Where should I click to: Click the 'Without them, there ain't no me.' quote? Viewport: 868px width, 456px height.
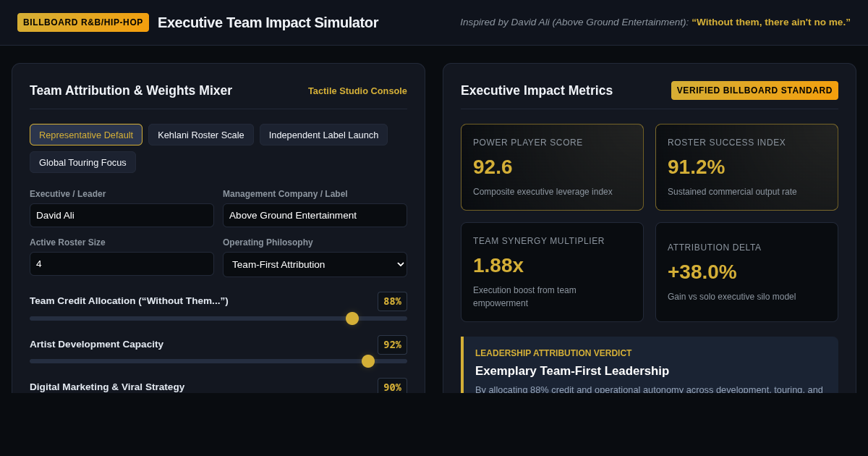coord(771,22)
